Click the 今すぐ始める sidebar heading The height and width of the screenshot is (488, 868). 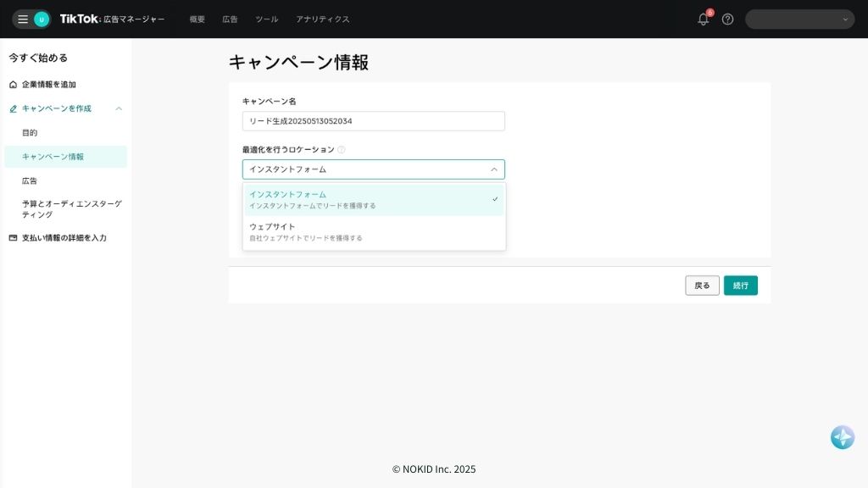point(38,58)
